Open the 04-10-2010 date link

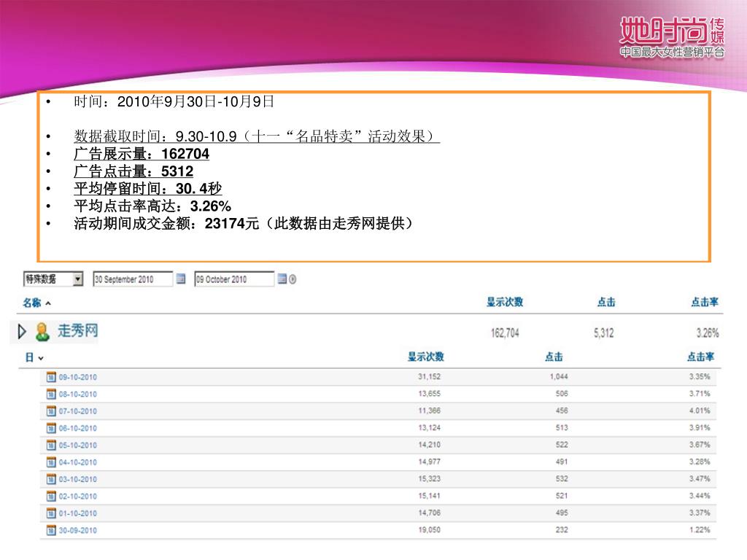coord(77,462)
